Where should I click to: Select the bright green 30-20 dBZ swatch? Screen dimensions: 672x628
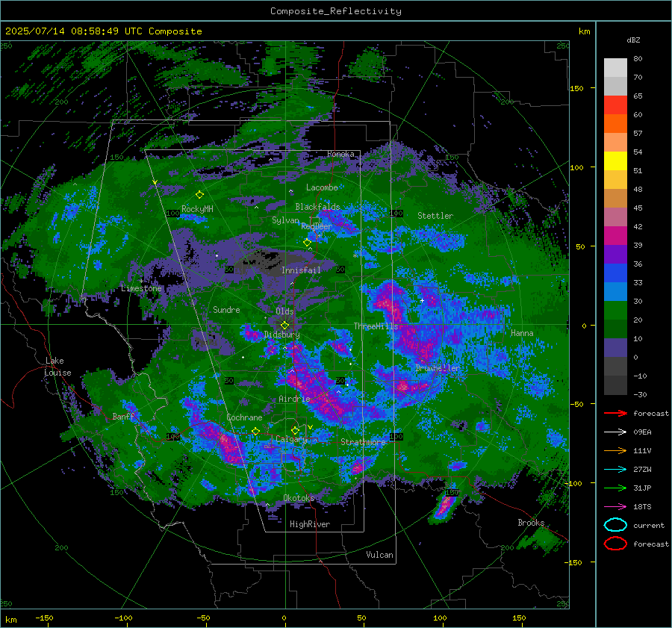pyautogui.click(x=615, y=311)
